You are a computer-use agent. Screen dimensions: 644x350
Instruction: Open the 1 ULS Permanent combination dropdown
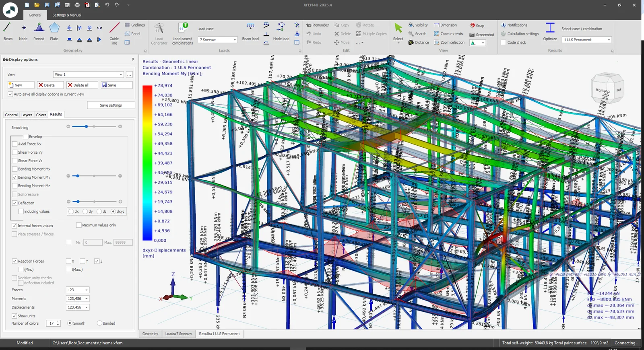(587, 40)
